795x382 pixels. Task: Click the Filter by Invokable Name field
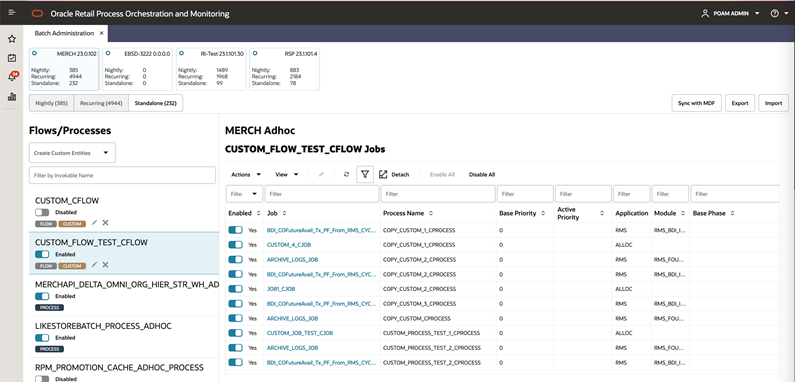(122, 175)
